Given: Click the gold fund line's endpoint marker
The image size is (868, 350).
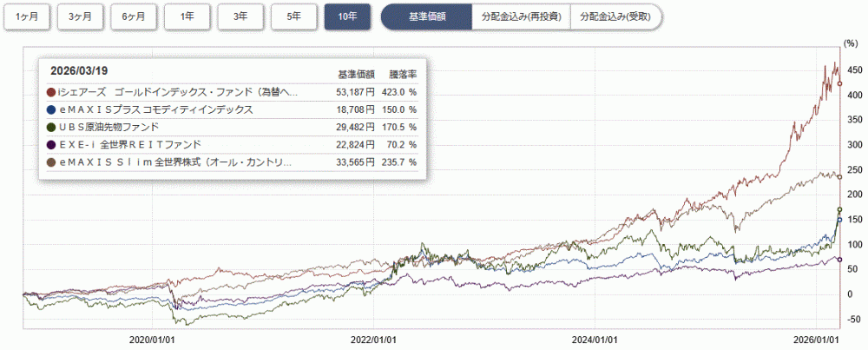Looking at the screenshot, I should (x=839, y=83).
